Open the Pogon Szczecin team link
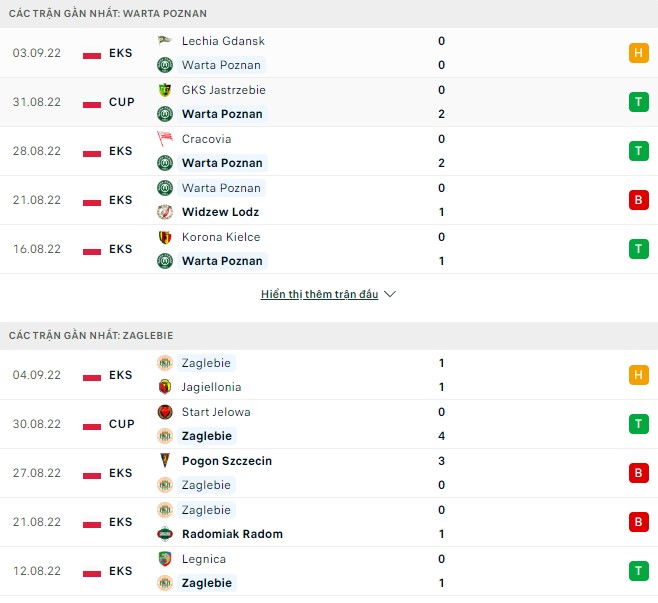 [x=227, y=461]
